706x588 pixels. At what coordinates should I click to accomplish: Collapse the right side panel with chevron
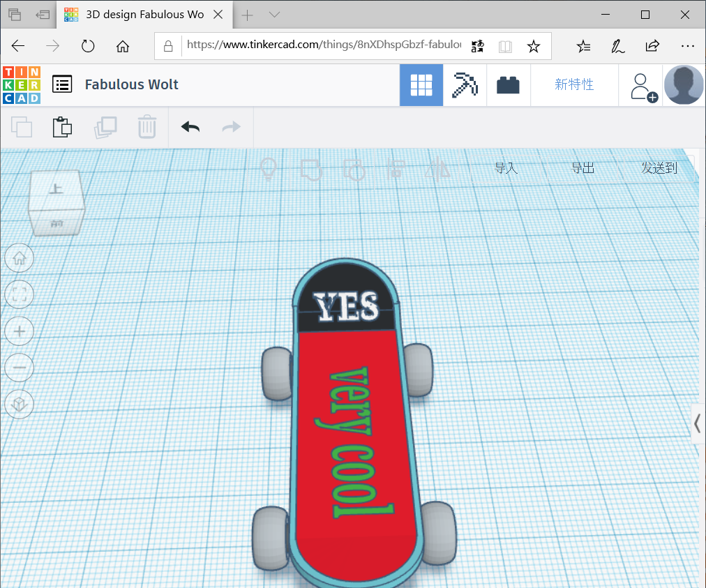click(x=697, y=423)
